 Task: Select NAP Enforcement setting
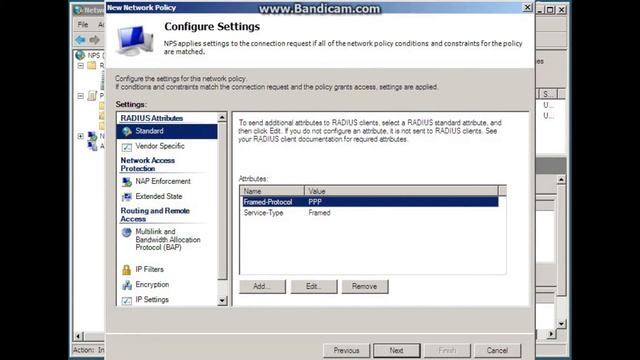162,181
